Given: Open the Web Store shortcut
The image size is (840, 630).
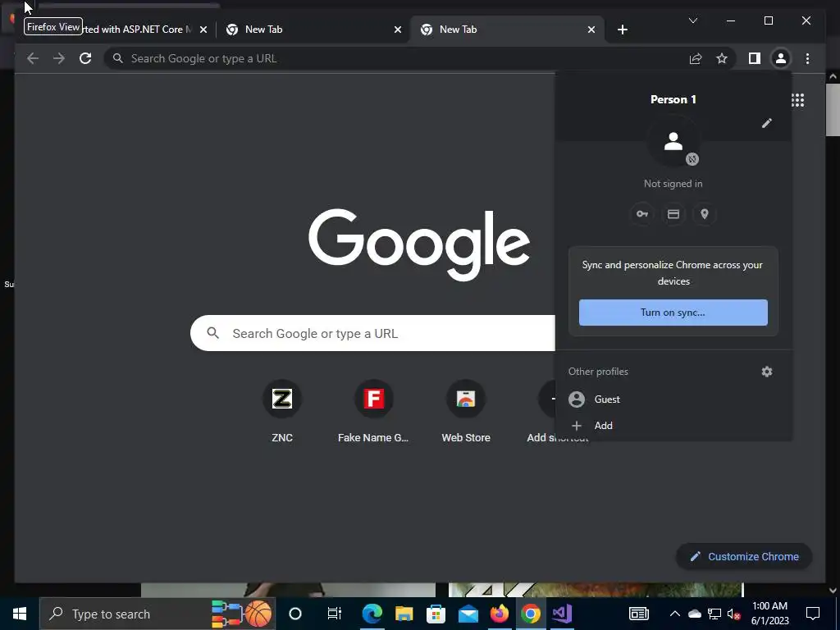Looking at the screenshot, I should [466, 412].
